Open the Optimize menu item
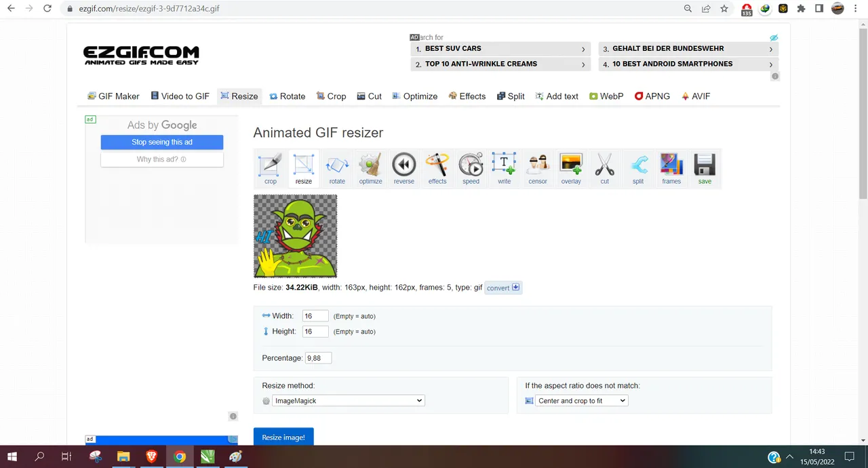 415,96
